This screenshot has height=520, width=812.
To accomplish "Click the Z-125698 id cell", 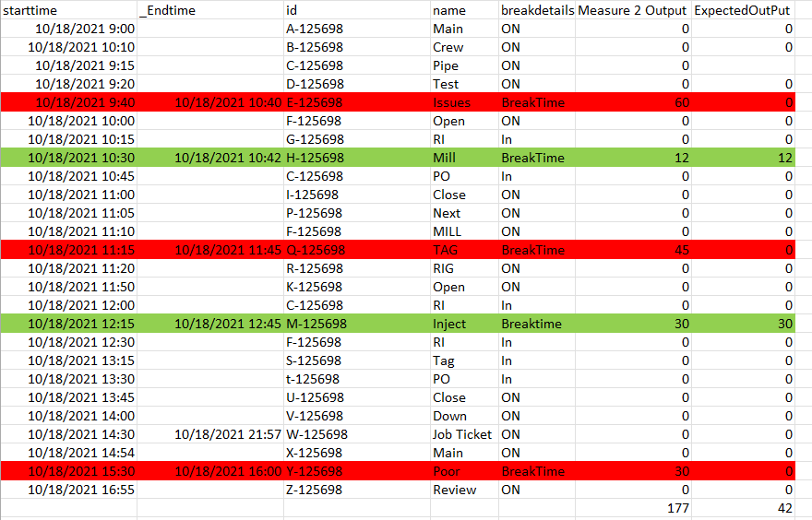I will pos(357,490).
